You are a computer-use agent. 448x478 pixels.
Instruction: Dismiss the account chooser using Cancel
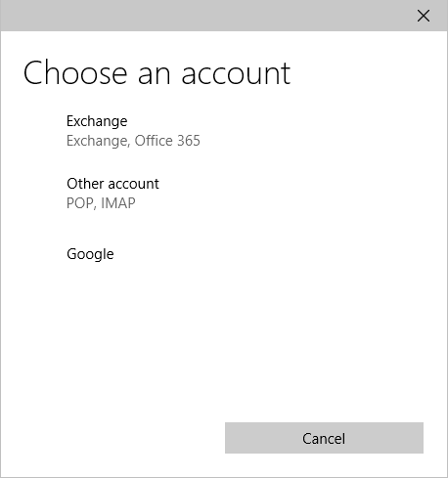point(324,438)
